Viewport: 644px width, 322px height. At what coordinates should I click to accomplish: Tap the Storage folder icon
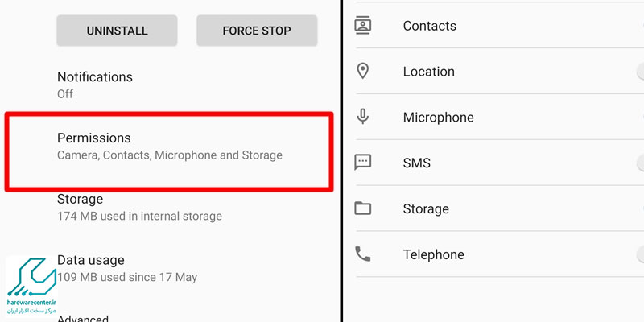(x=363, y=208)
